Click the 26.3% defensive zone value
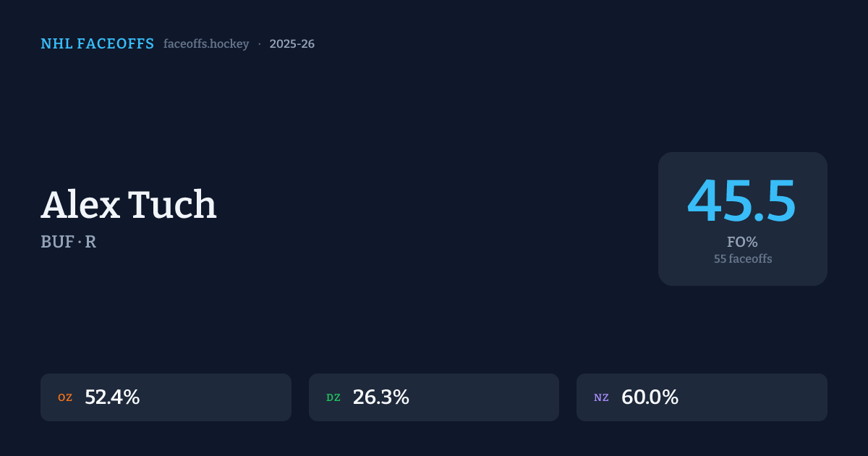The width and height of the screenshot is (868, 456). click(x=380, y=397)
